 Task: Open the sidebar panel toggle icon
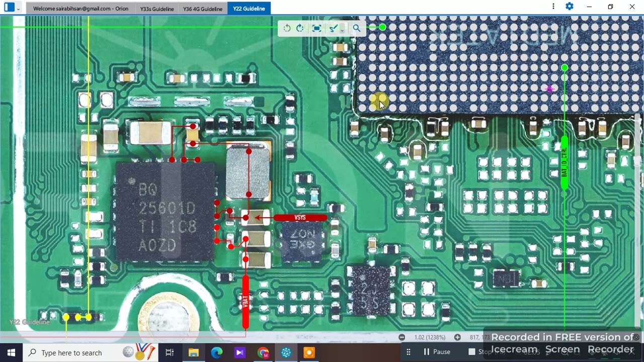pyautogui.click(x=9, y=8)
